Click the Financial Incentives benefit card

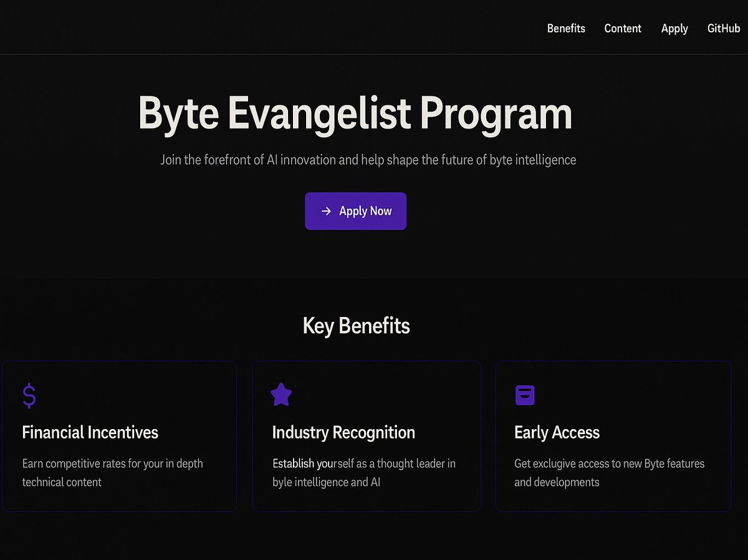pyautogui.click(x=119, y=436)
